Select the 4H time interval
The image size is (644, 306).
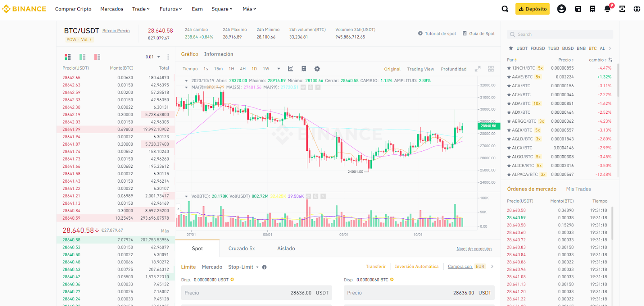point(243,69)
